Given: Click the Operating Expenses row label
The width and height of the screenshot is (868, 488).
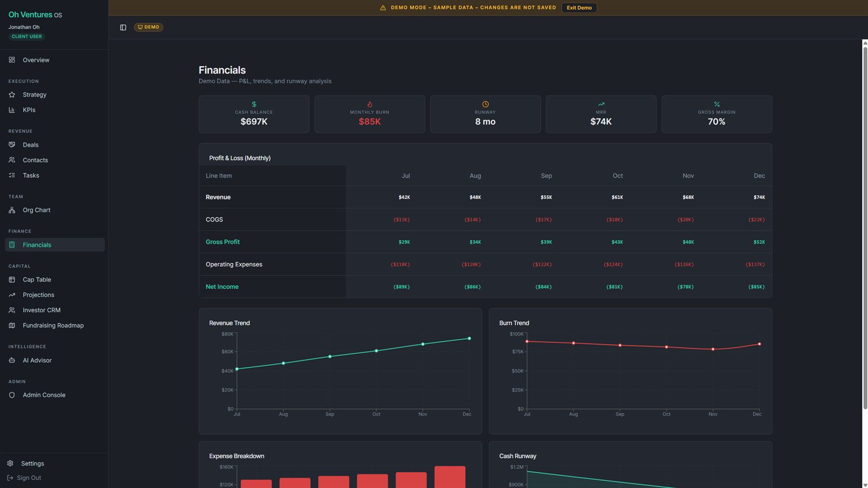Looking at the screenshot, I should (x=234, y=264).
